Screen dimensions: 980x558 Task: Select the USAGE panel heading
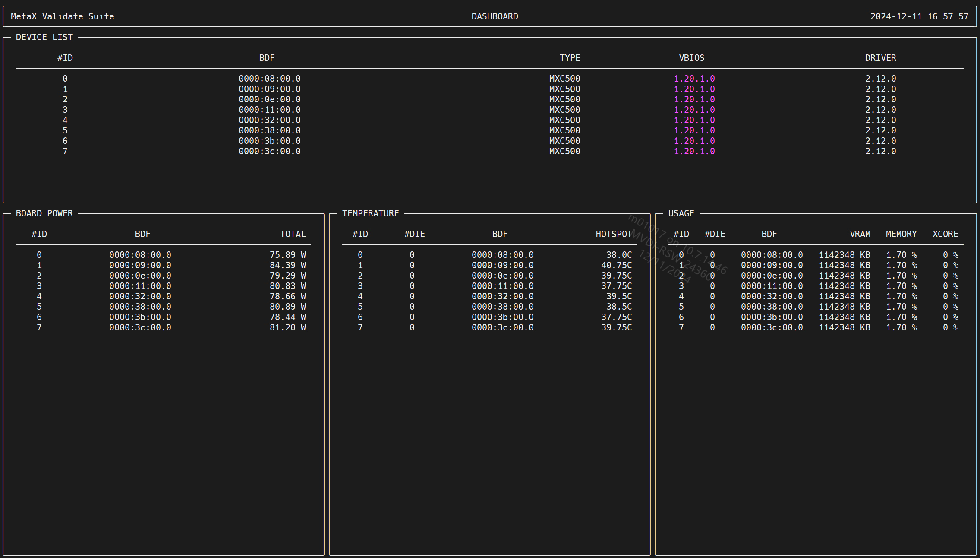coord(681,213)
